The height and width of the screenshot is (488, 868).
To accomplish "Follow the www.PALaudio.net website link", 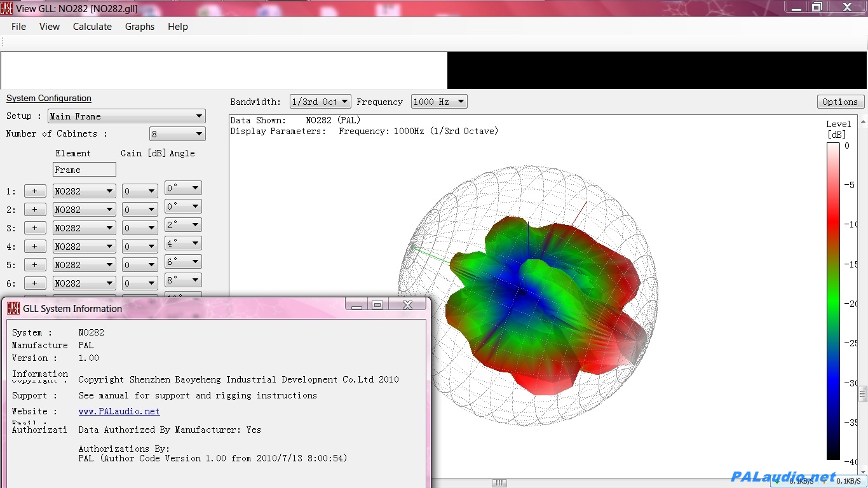I will pyautogui.click(x=119, y=412).
